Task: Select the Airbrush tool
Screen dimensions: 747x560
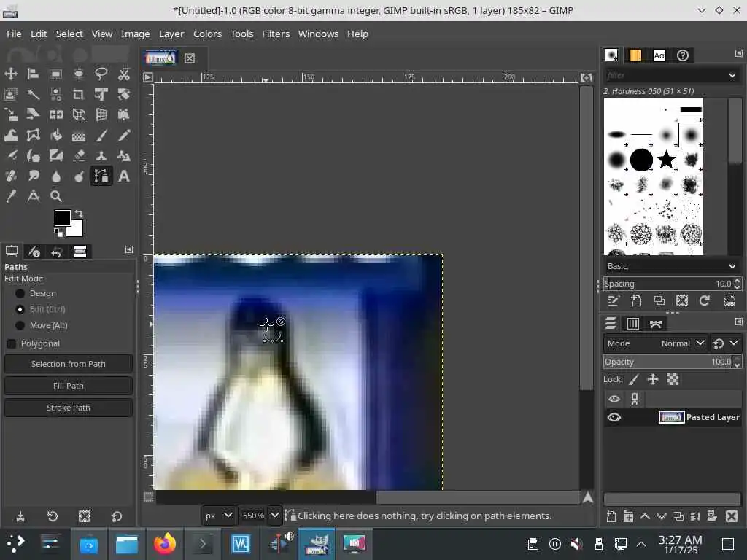Action: [x=10, y=156]
